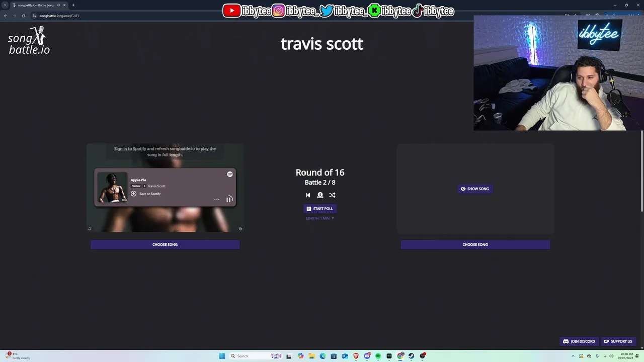Click the Spotify logo in the player
The width and height of the screenshot is (644, 362).
pos(230,174)
